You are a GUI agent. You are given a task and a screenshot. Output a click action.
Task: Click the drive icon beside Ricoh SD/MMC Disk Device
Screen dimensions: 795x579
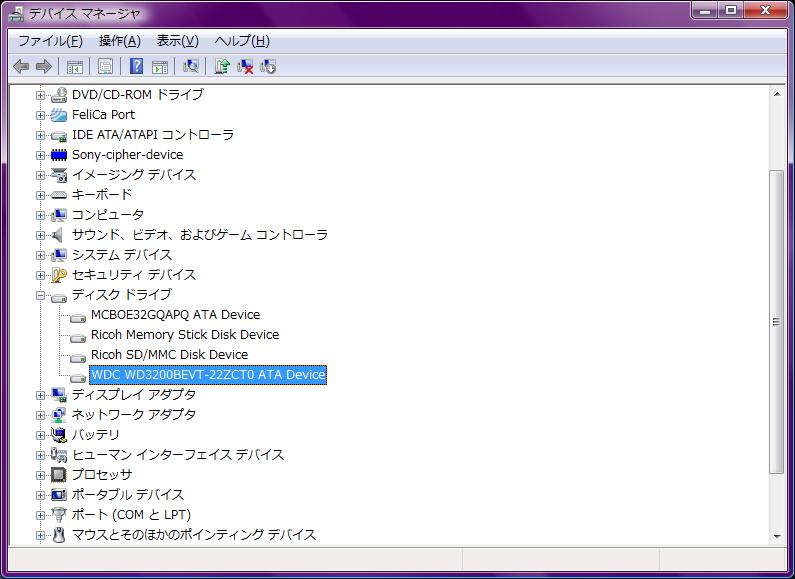(x=78, y=358)
